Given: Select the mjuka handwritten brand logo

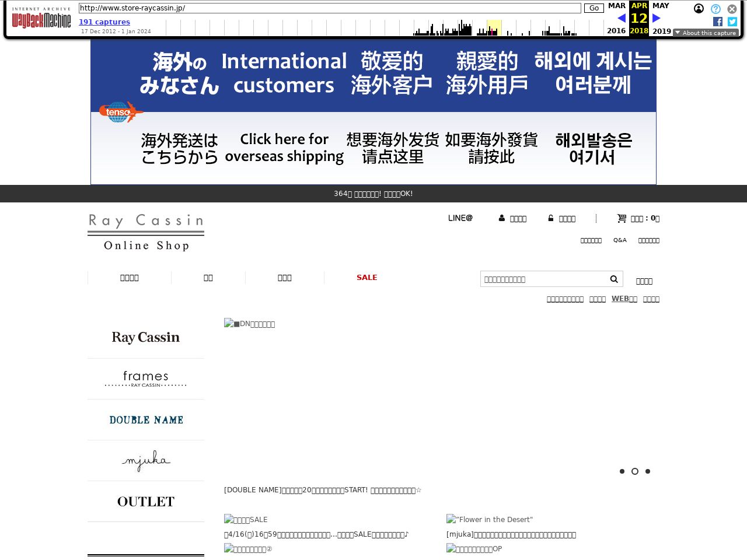Looking at the screenshot, I should tap(146, 460).
